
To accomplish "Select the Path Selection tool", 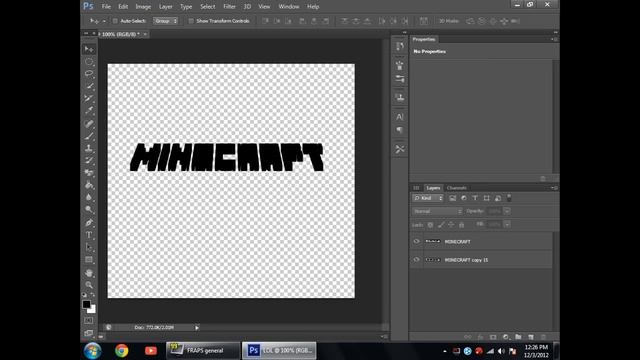I will pos(89,247).
